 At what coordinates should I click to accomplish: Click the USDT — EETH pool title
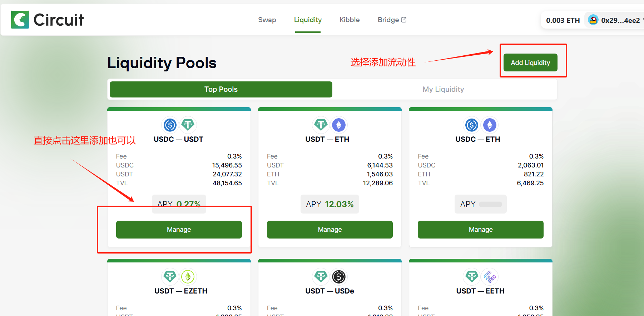point(480,291)
